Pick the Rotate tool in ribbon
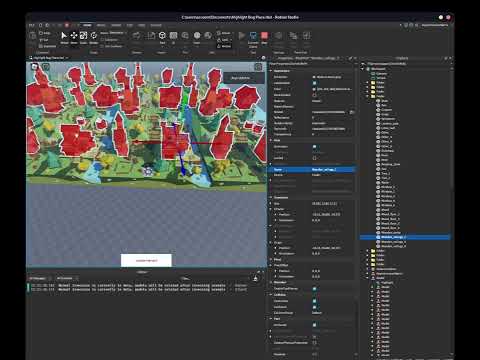 94,36
